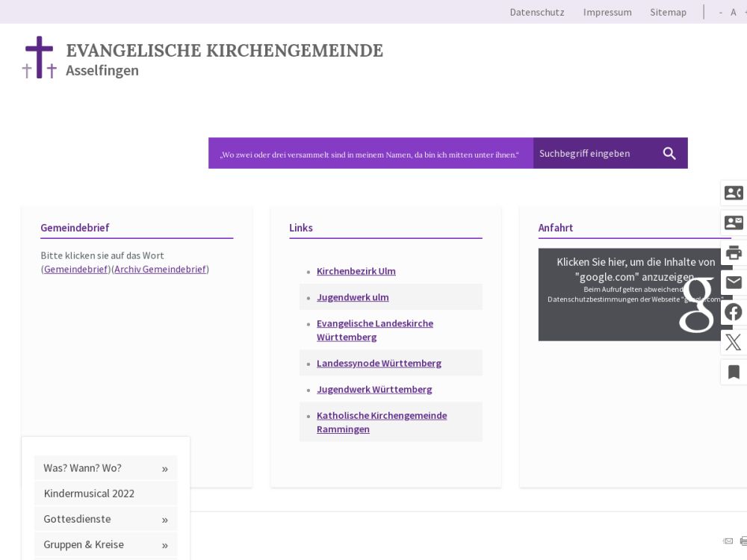Viewport: 747px width, 560px height.
Task: Open the Kindermusical 2022 menu item
Action: point(89,494)
